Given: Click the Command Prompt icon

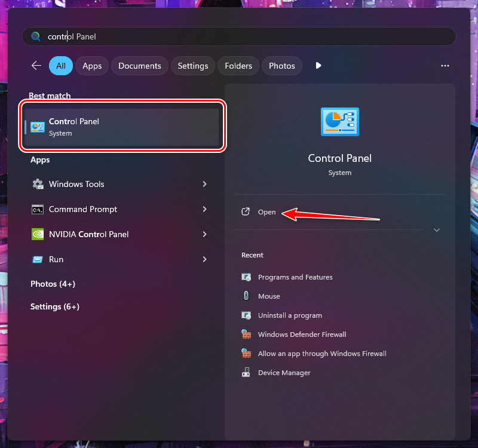Looking at the screenshot, I should tap(38, 210).
